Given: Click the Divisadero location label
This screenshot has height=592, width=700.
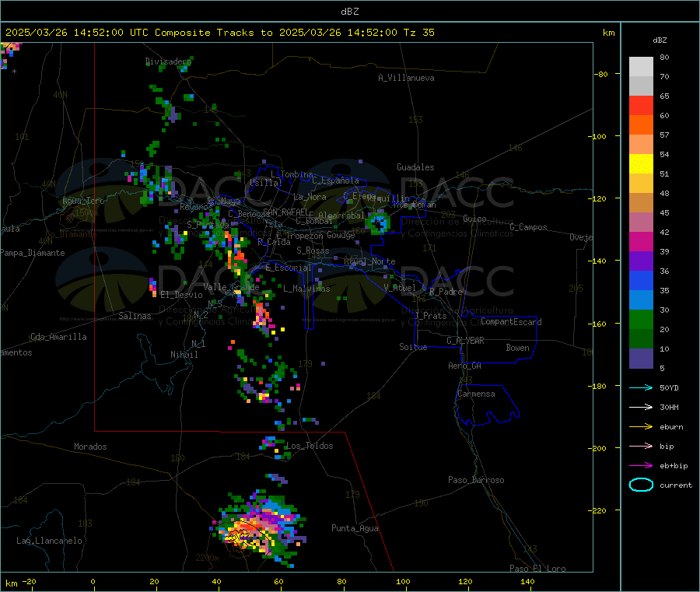Looking at the screenshot, I should [x=168, y=61].
